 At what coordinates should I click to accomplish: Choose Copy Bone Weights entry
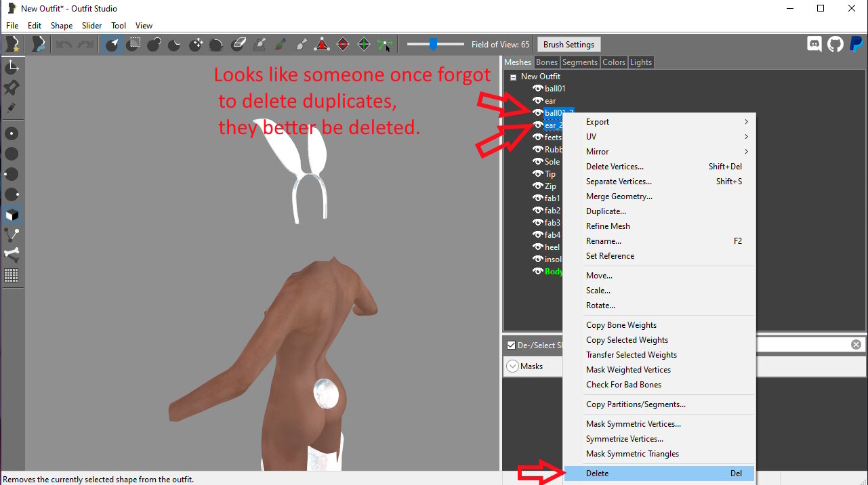(x=659, y=325)
